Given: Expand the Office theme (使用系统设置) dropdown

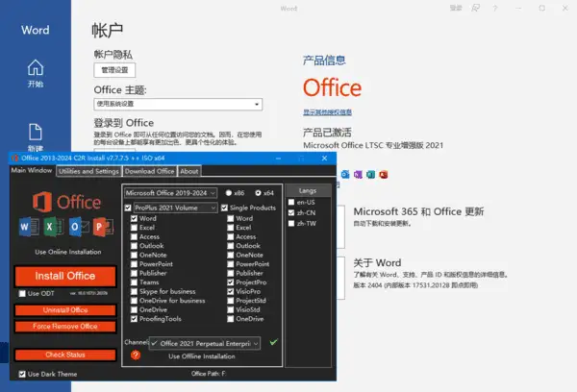Looking at the screenshot, I should click(178, 104).
